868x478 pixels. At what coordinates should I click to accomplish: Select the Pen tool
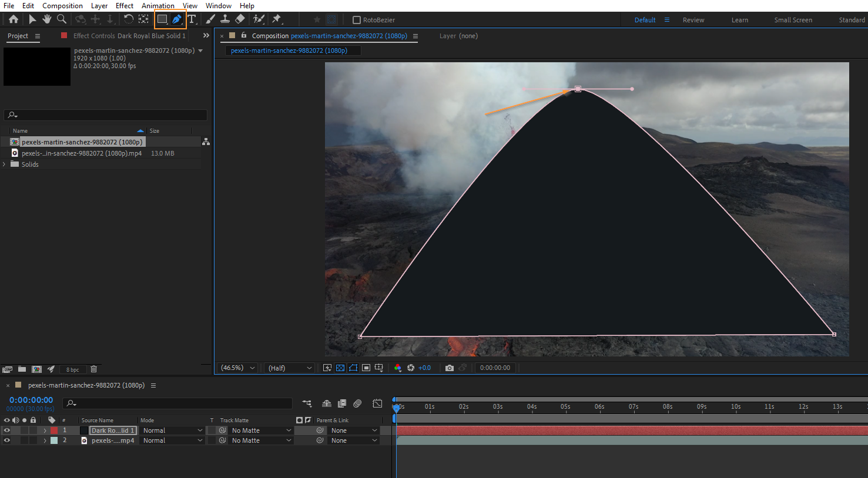pos(177,19)
